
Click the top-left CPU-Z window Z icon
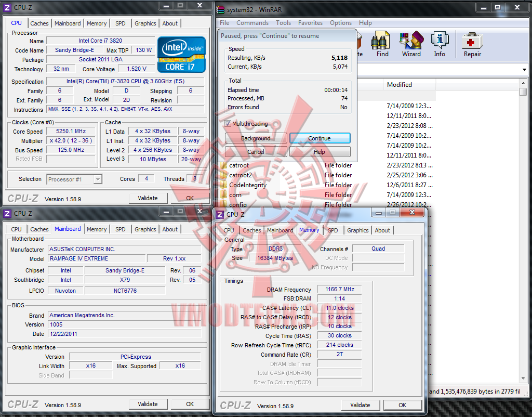click(x=7, y=7)
